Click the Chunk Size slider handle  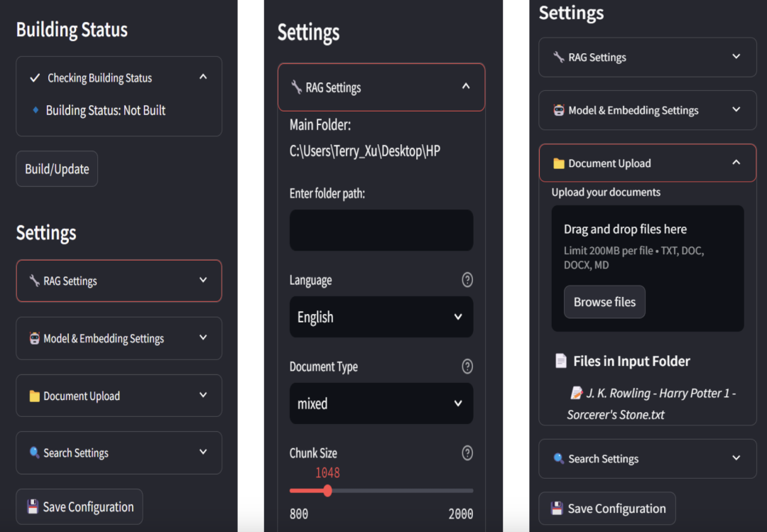click(327, 491)
